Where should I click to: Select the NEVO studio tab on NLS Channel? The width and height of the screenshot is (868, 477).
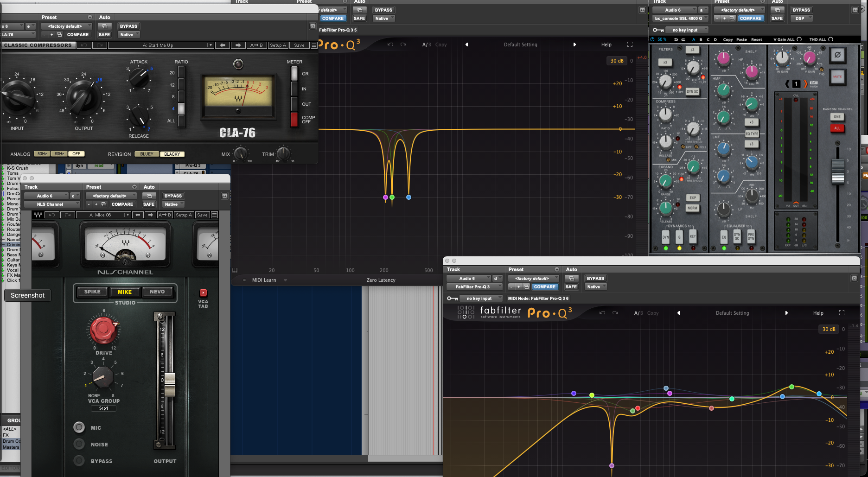click(157, 292)
